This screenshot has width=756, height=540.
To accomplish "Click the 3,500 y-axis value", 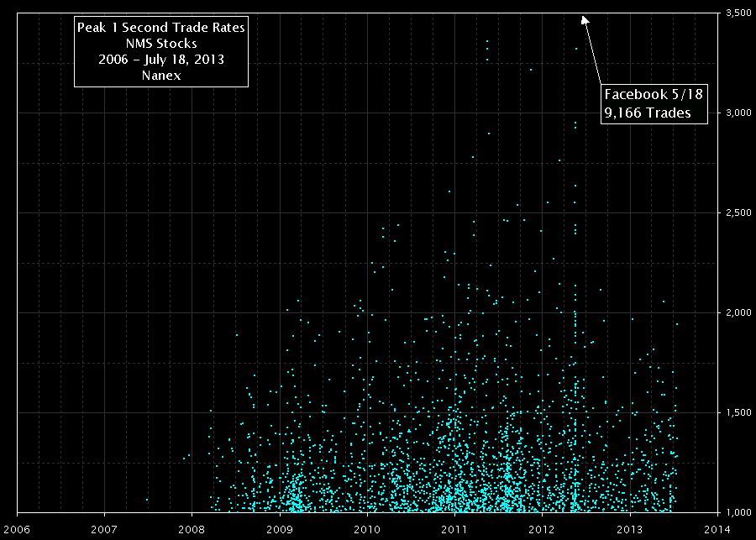I will [738, 13].
